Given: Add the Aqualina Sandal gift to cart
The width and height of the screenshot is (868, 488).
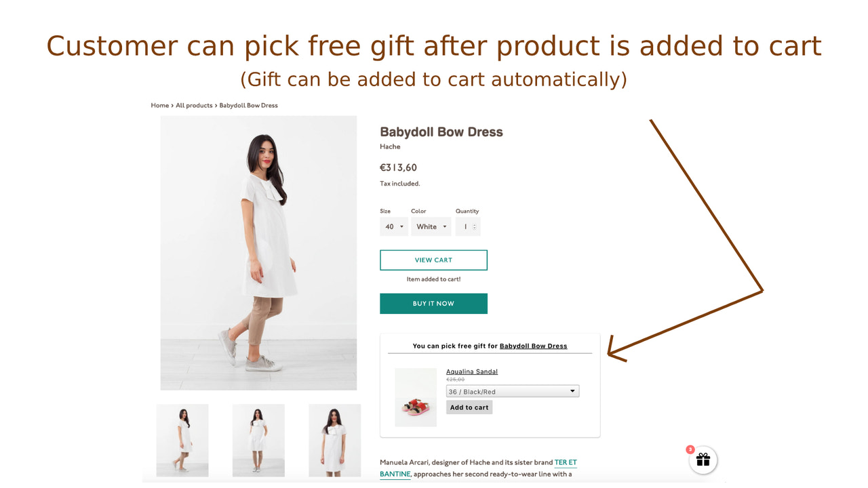Looking at the screenshot, I should 469,407.
